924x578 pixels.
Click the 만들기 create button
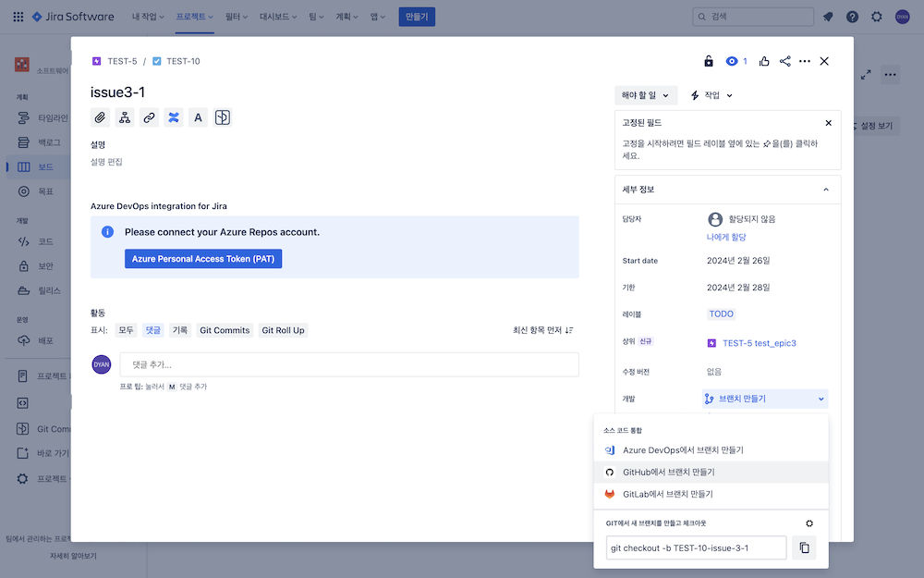[417, 17]
